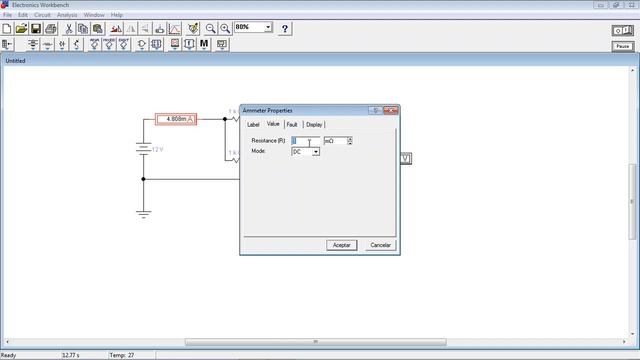Click the Rotate component icon
The image size is (640, 360).
pyautogui.click(x=116, y=29)
